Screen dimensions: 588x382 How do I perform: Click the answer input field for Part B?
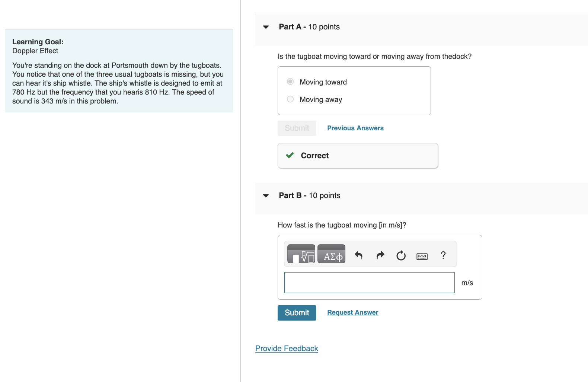pyautogui.click(x=369, y=283)
